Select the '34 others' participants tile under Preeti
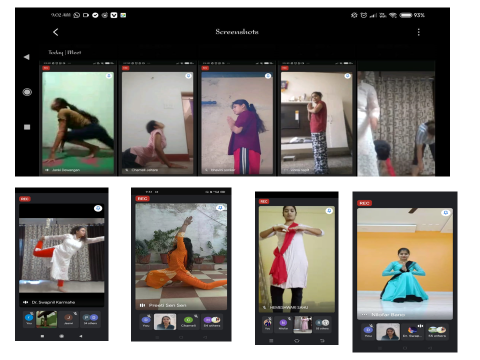 pyautogui.click(x=212, y=322)
